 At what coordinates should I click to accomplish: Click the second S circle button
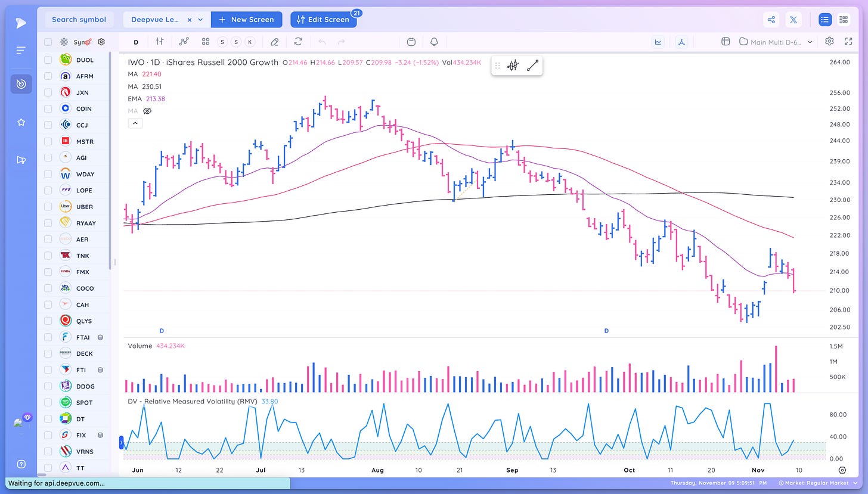236,42
